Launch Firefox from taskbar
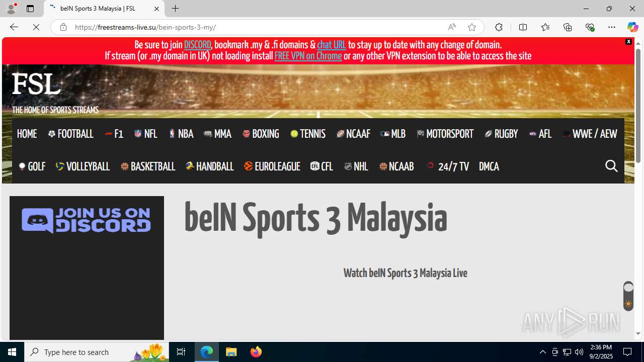This screenshot has height=362, width=644. (256, 352)
